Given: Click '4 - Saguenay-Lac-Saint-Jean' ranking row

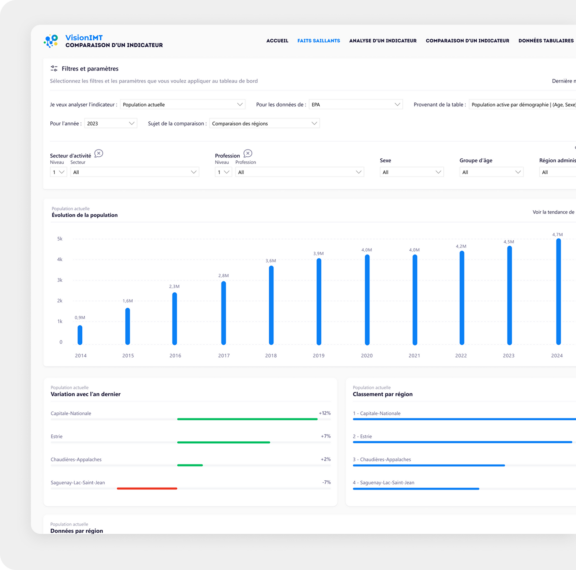Looking at the screenshot, I should tap(464, 485).
